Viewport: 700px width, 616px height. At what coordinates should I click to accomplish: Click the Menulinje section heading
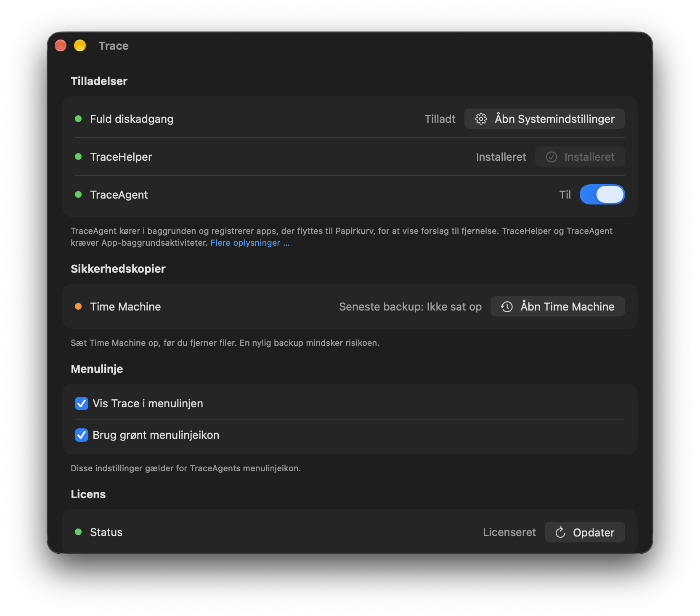coord(97,369)
